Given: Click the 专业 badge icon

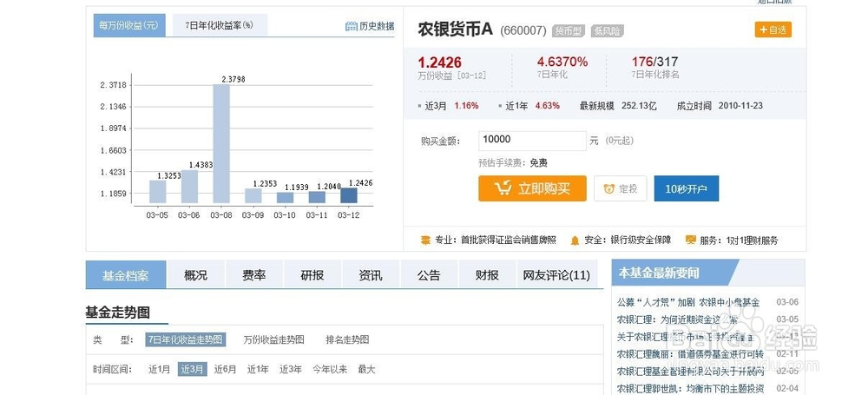Looking at the screenshot, I should point(425,240).
